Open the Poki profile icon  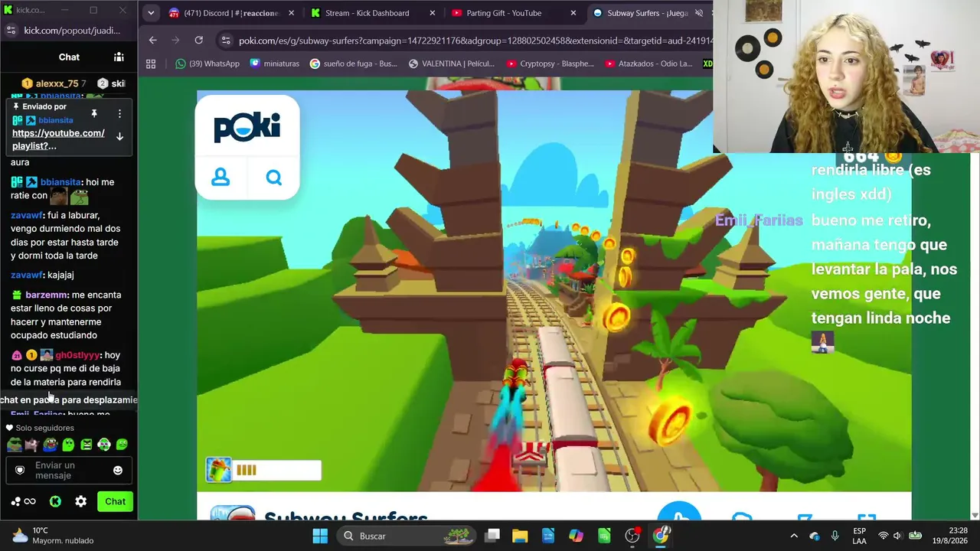[x=220, y=177]
